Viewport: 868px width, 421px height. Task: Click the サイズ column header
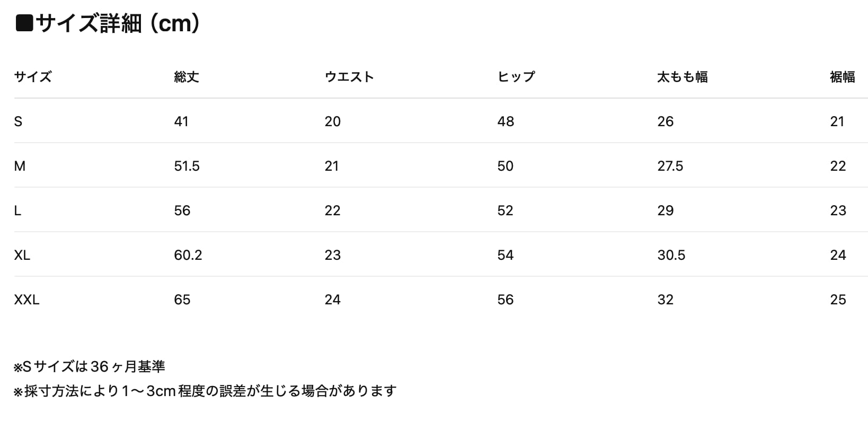(33, 77)
